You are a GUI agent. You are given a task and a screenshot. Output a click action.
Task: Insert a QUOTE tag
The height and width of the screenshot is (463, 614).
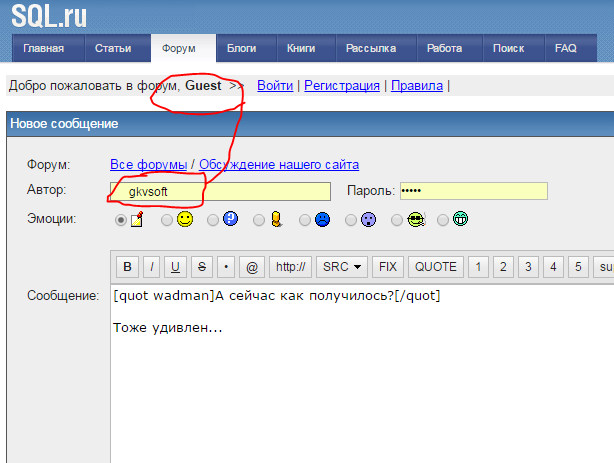pyautogui.click(x=435, y=267)
